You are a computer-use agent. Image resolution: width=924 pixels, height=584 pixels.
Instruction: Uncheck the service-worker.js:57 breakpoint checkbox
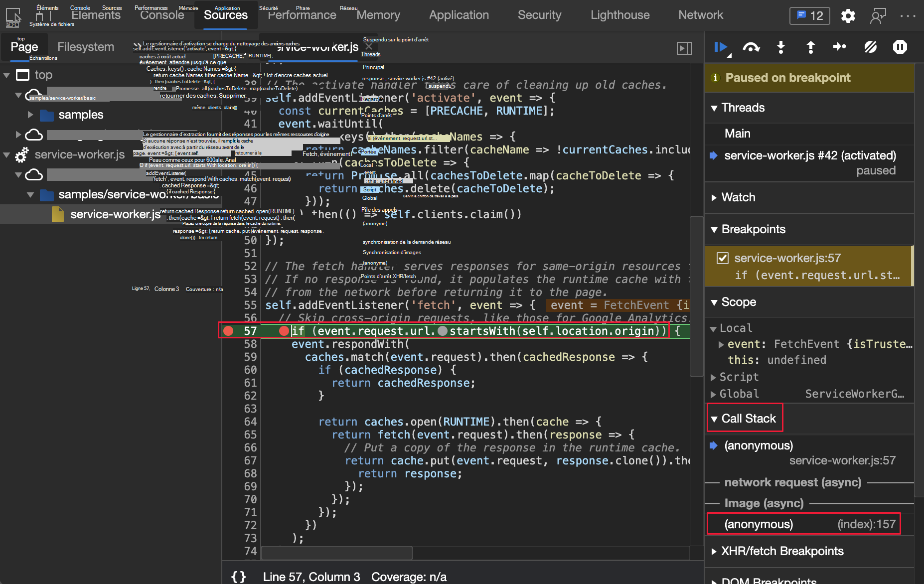(722, 258)
